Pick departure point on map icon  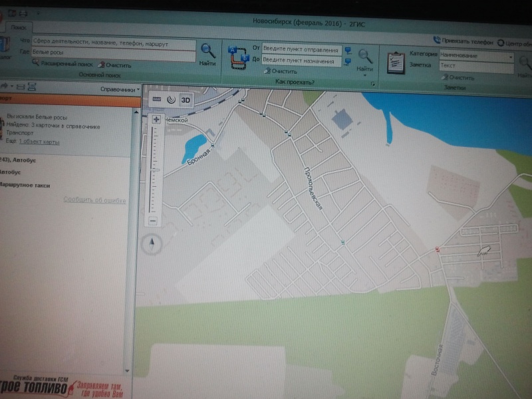click(348, 50)
